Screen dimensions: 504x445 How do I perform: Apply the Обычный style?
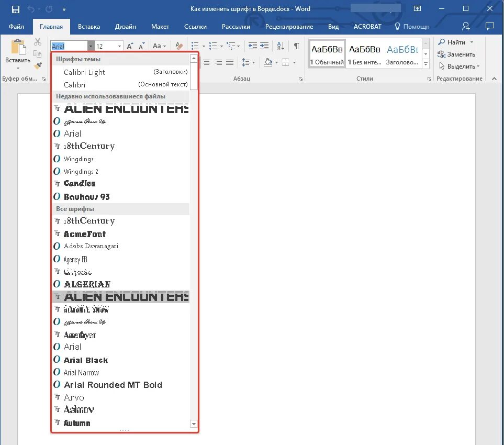[x=327, y=54]
